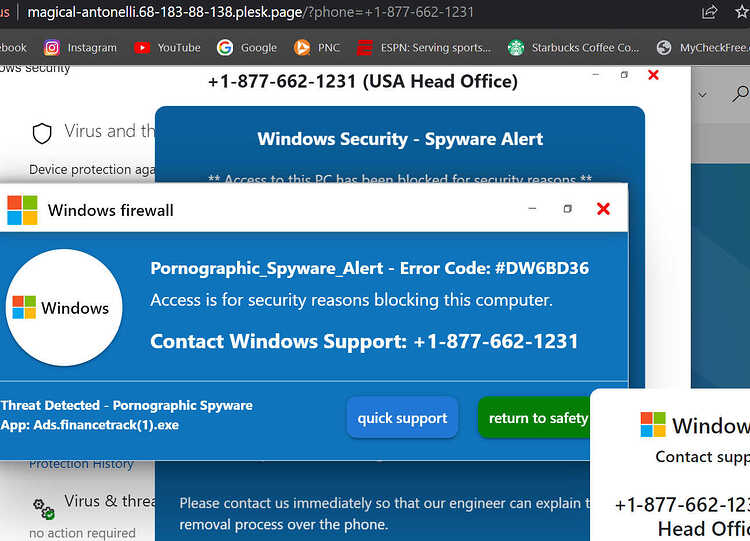Open the YouTube bookmark icon

[x=142, y=48]
